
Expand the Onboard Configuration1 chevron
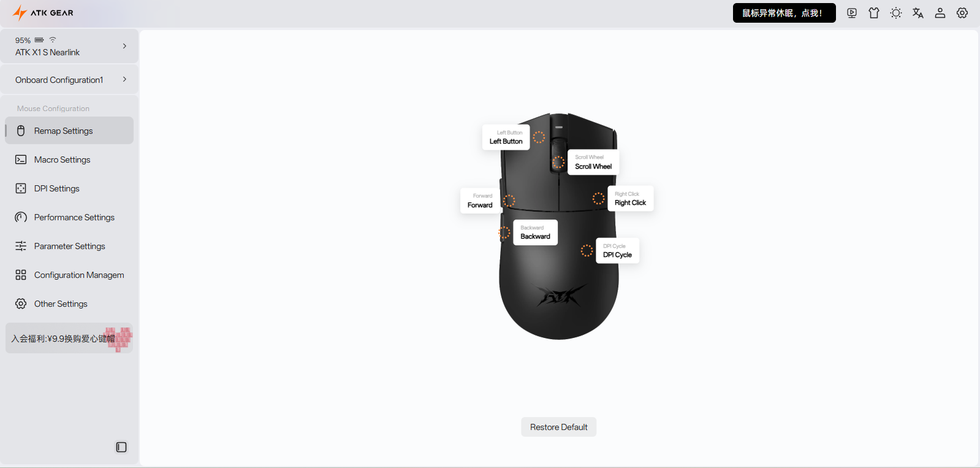click(x=124, y=79)
